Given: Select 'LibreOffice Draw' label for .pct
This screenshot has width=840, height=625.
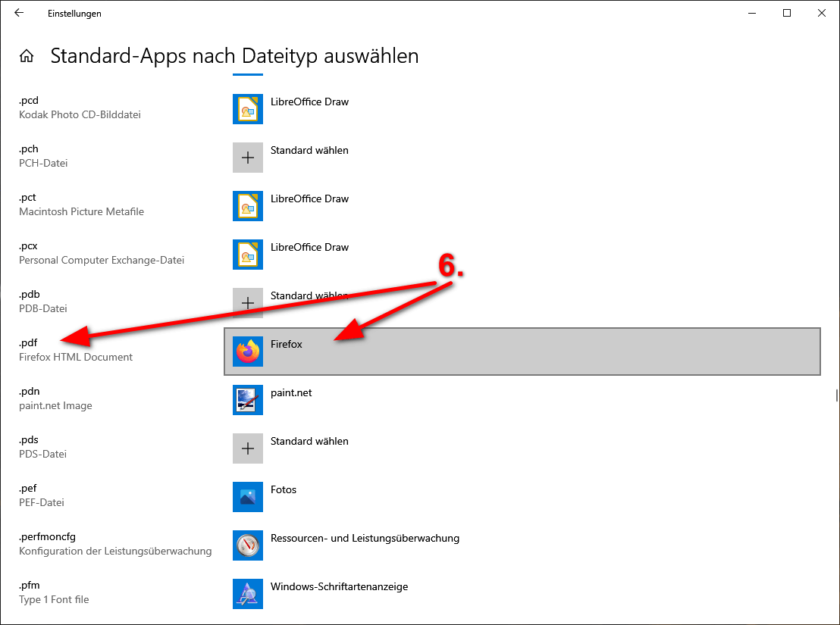Looking at the screenshot, I should click(x=309, y=198).
